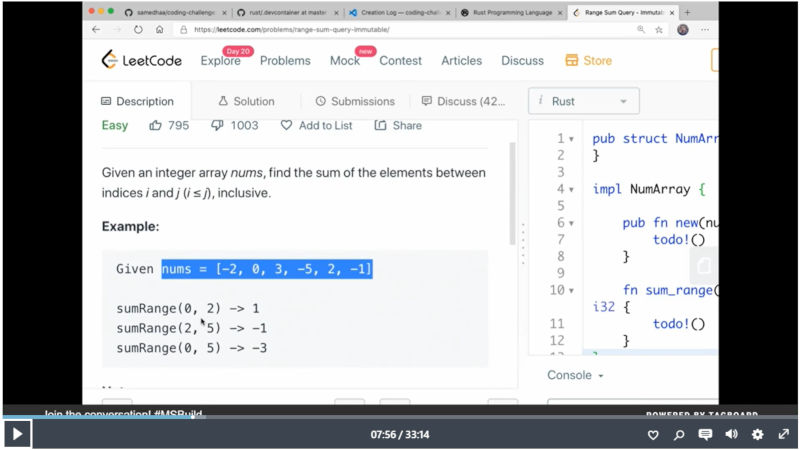The width and height of the screenshot is (800, 450).
Task: Click the LeetCode URL address bar
Action: (291, 30)
